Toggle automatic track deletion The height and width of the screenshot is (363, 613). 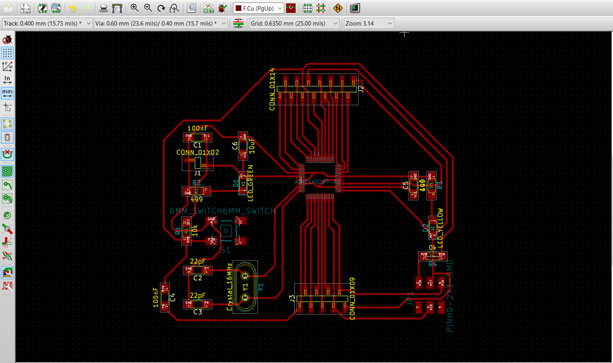(x=7, y=154)
